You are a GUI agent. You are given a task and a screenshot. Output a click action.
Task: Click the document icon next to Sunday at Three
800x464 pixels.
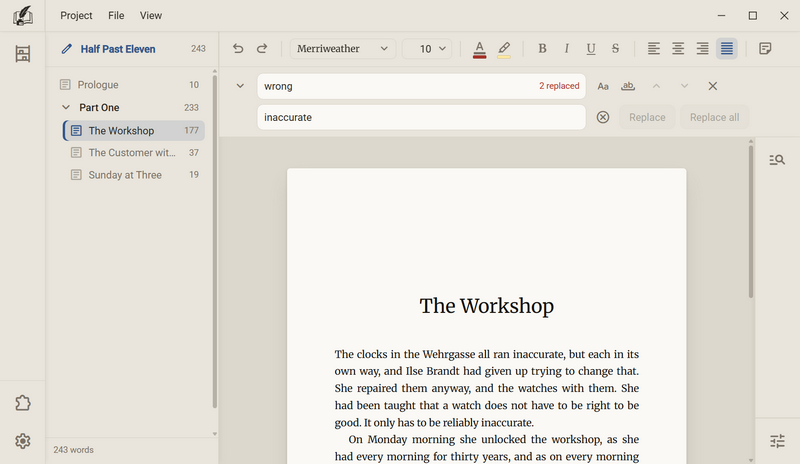pyautogui.click(x=76, y=175)
